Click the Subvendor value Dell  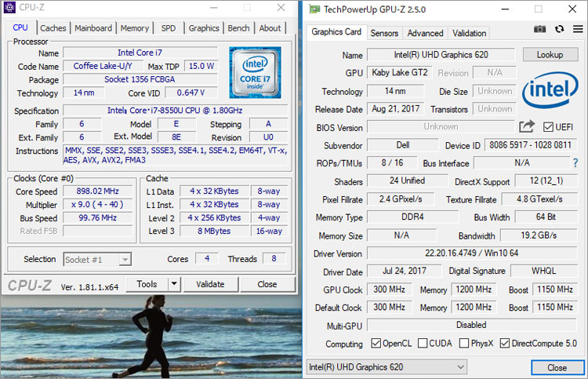[403, 145]
